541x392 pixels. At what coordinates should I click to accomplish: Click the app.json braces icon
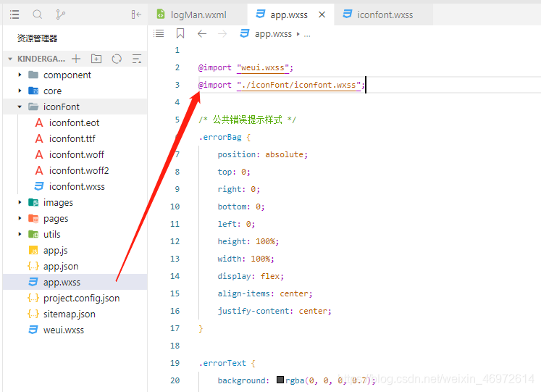[33, 266]
